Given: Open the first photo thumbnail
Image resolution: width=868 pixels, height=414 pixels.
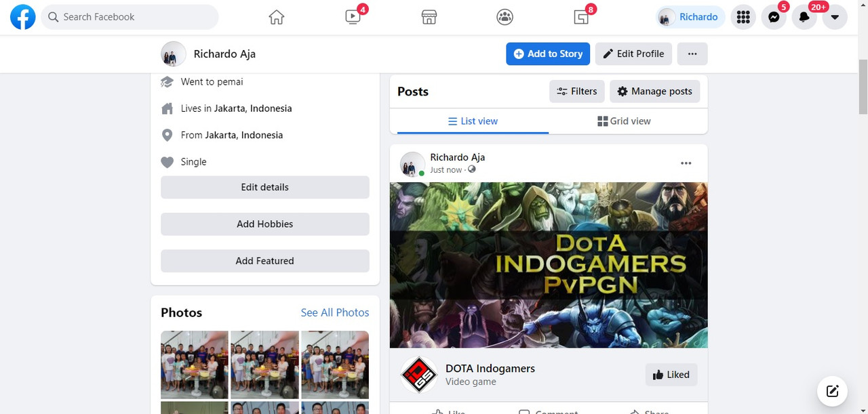Looking at the screenshot, I should pos(195,365).
